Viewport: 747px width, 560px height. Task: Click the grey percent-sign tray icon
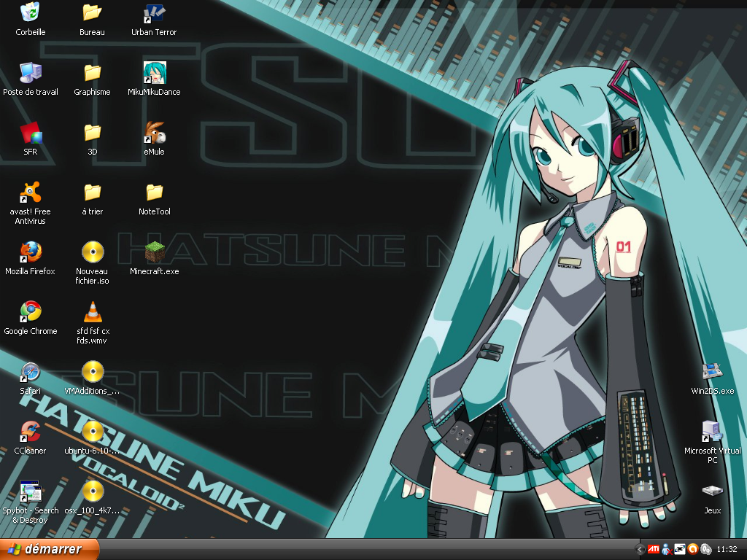[x=705, y=550]
